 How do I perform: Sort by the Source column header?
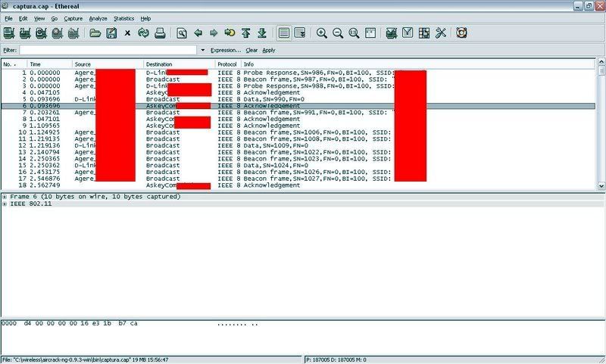click(x=108, y=64)
